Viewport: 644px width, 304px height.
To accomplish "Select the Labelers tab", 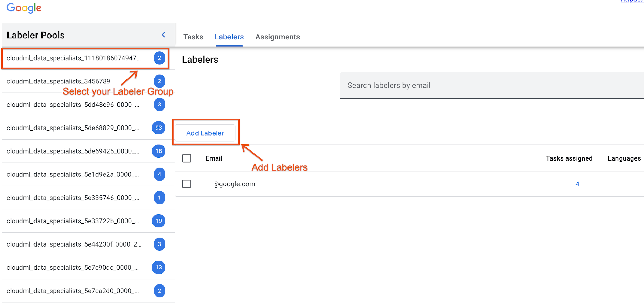I will pos(229,37).
